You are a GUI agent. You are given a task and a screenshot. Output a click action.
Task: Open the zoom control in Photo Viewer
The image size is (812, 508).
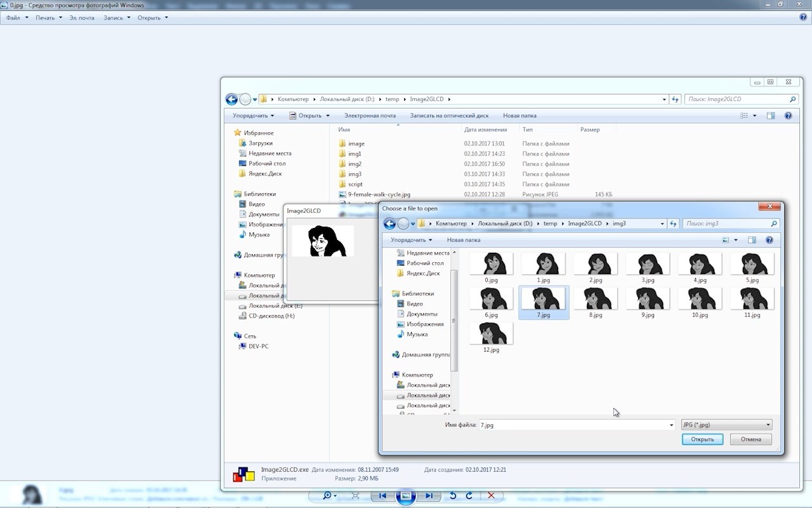tap(329, 496)
